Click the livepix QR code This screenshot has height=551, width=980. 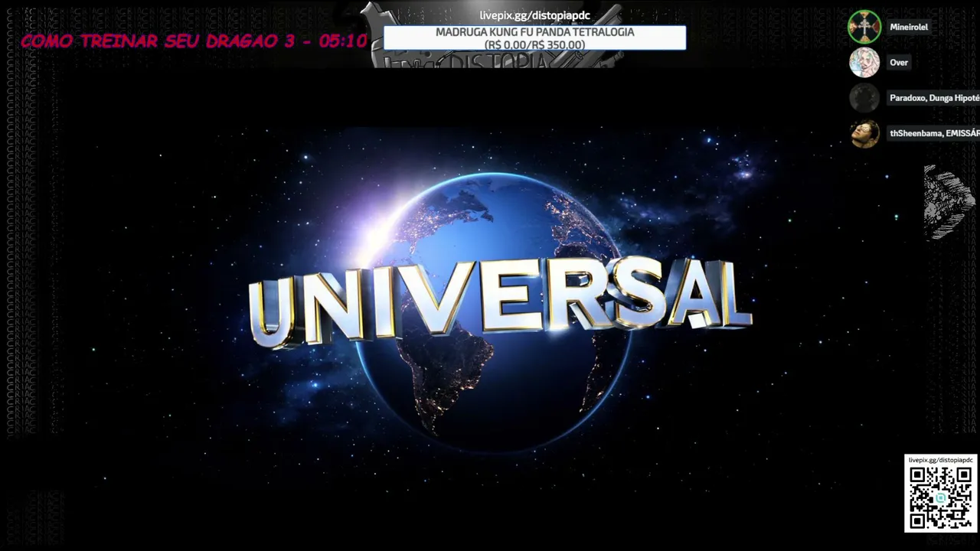pos(940,497)
